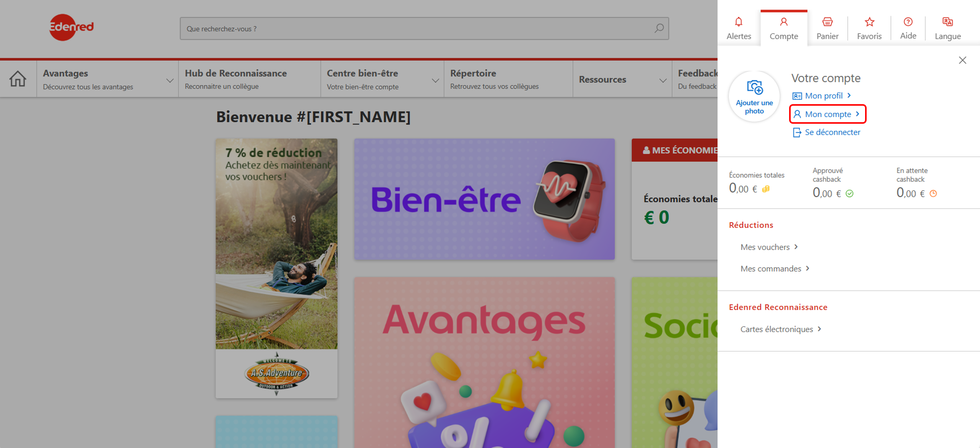The image size is (980, 448).
Task: Open Hub de Reconnaissance menu item
Action: (249, 79)
